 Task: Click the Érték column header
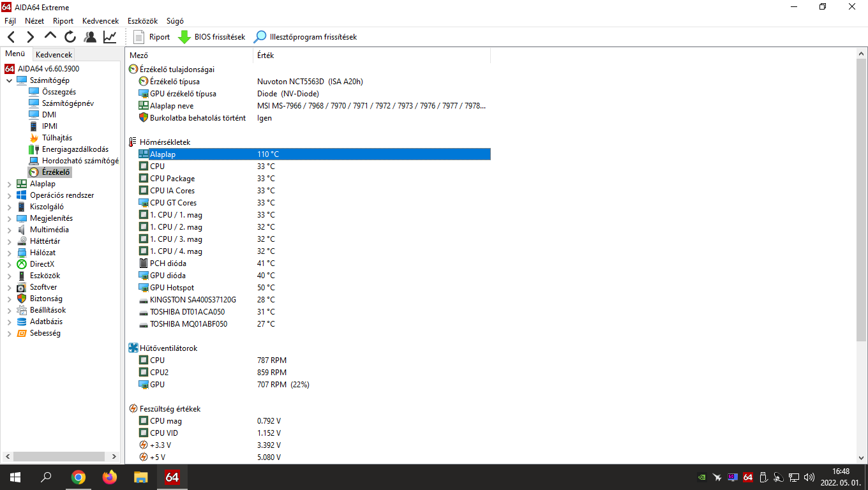click(x=372, y=56)
